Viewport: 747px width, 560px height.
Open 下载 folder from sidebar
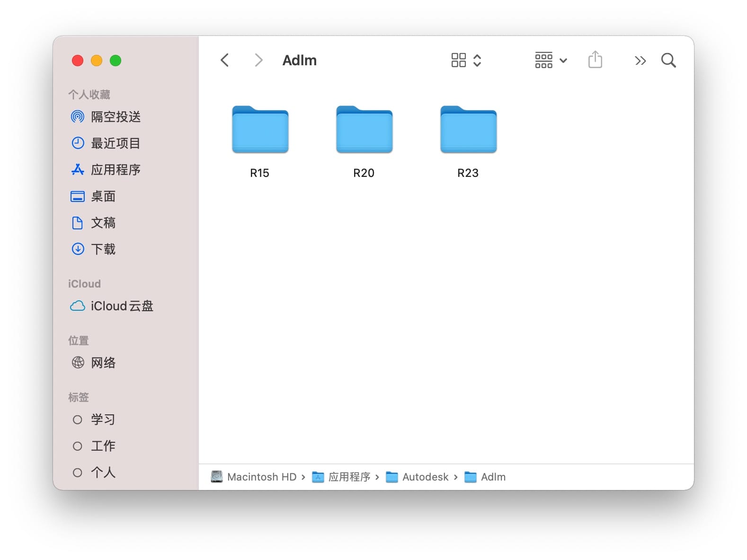coord(103,249)
